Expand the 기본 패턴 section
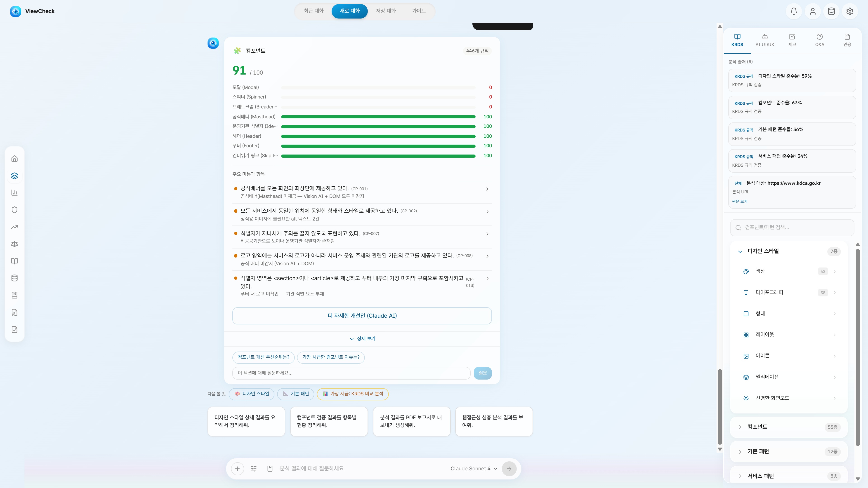 (x=789, y=452)
